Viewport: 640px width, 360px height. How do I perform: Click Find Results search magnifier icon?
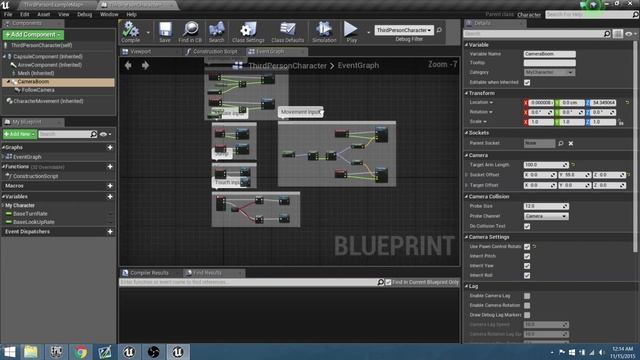coord(380,282)
